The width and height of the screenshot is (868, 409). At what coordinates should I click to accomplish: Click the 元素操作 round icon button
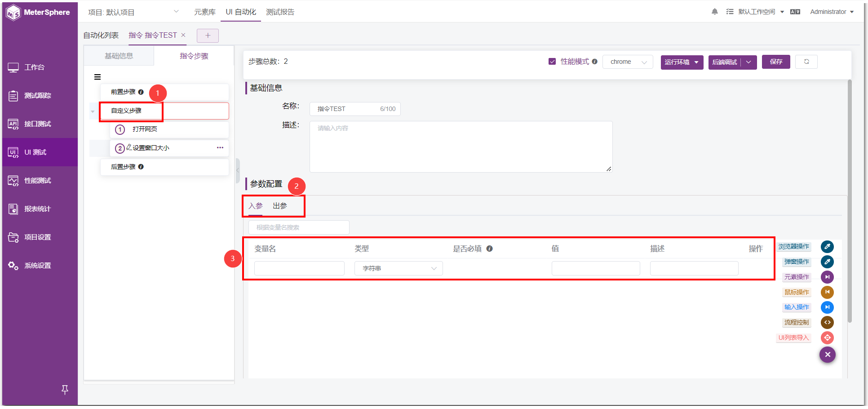(827, 277)
